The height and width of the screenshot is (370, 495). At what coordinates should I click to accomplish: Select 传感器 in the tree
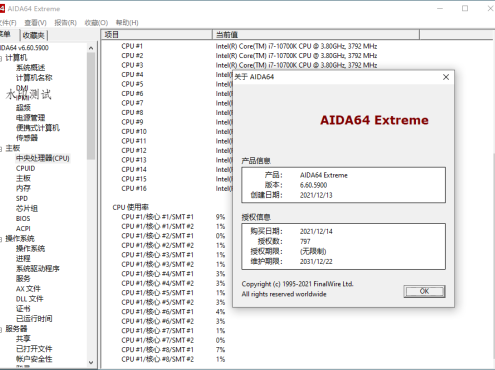click(27, 138)
